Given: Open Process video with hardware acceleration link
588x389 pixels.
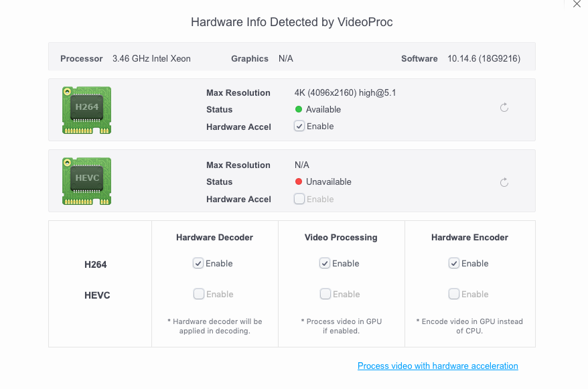Looking at the screenshot, I should pyautogui.click(x=437, y=366).
